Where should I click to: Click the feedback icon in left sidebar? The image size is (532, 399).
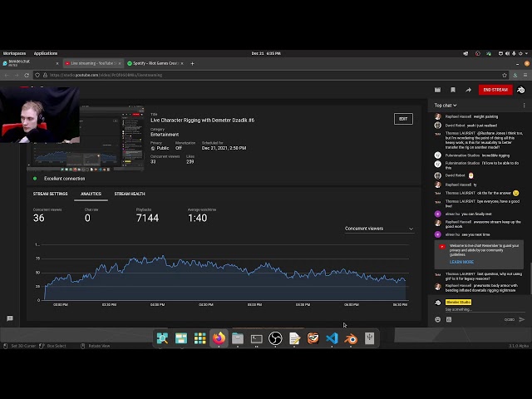[10, 318]
